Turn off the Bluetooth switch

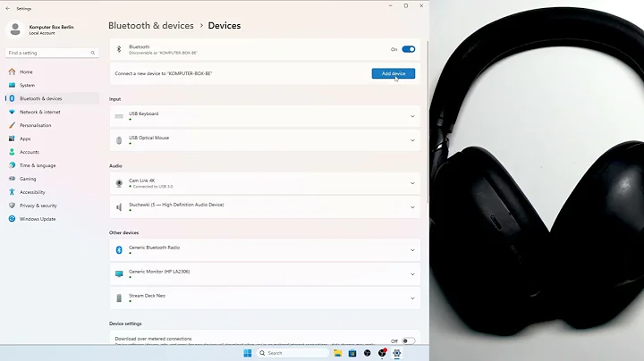tap(409, 49)
